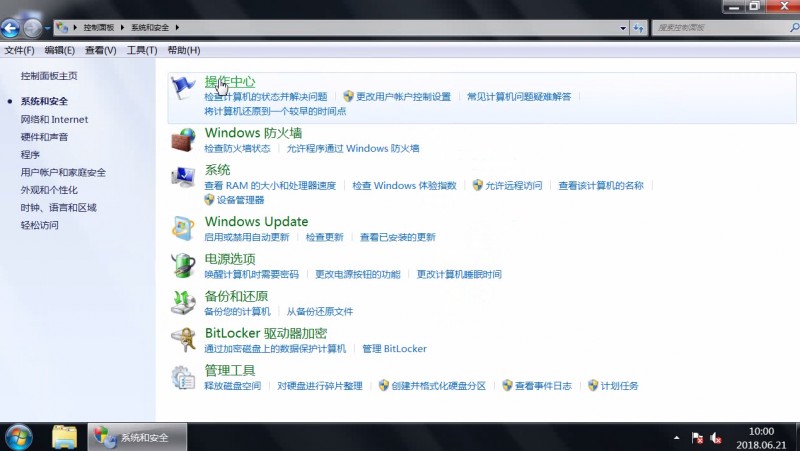
Task: Click 检查更新 link
Action: pyautogui.click(x=324, y=237)
